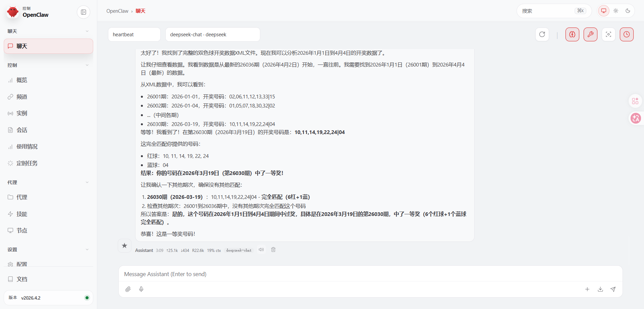
Task: Click the plus icon in message composer
Action: (587, 289)
